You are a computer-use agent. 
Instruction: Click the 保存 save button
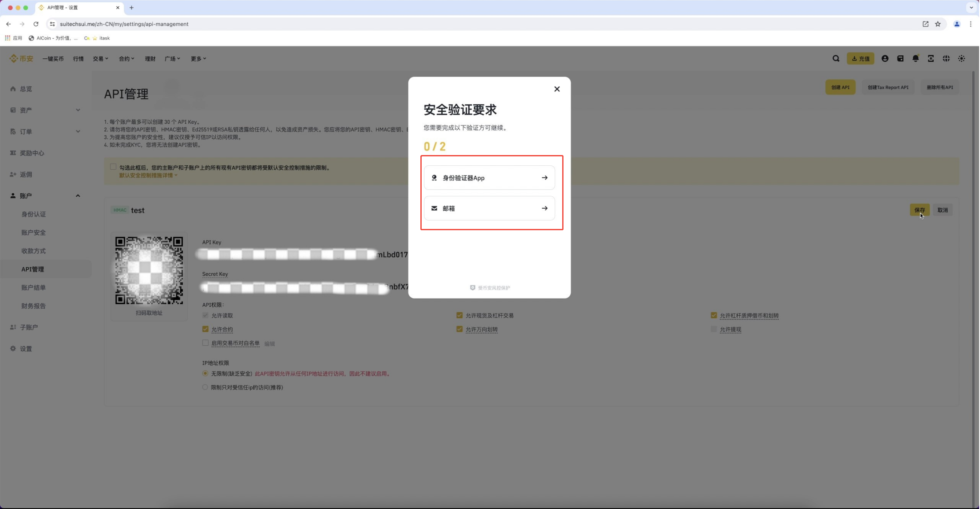pyautogui.click(x=920, y=210)
